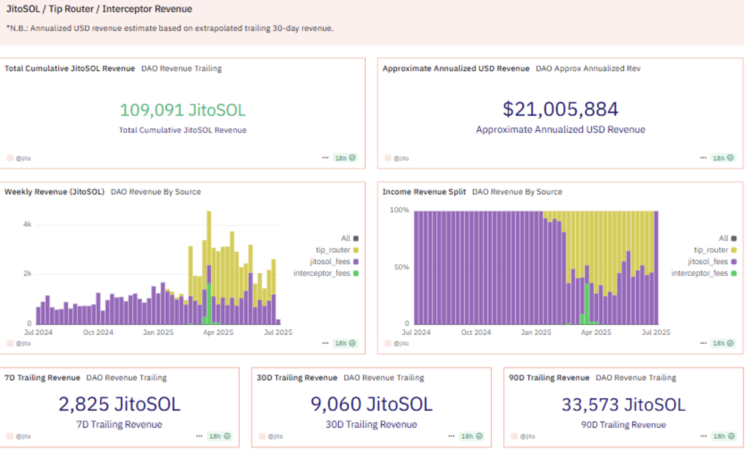750x454 pixels.
Task: Toggle interceptor_fees series in Weekly Revenue legend
Action: pyautogui.click(x=326, y=273)
